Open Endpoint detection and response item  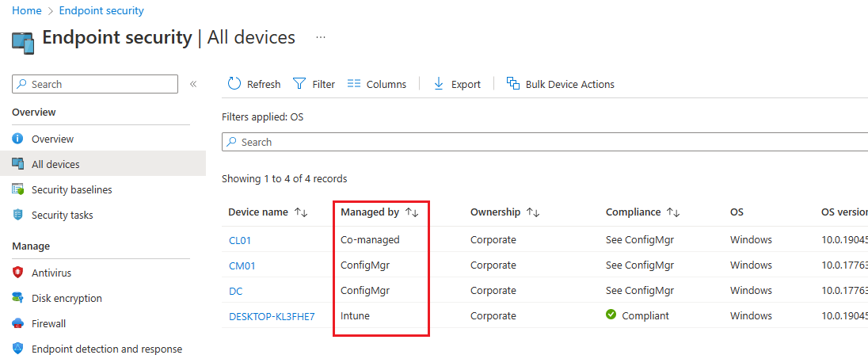(x=107, y=349)
